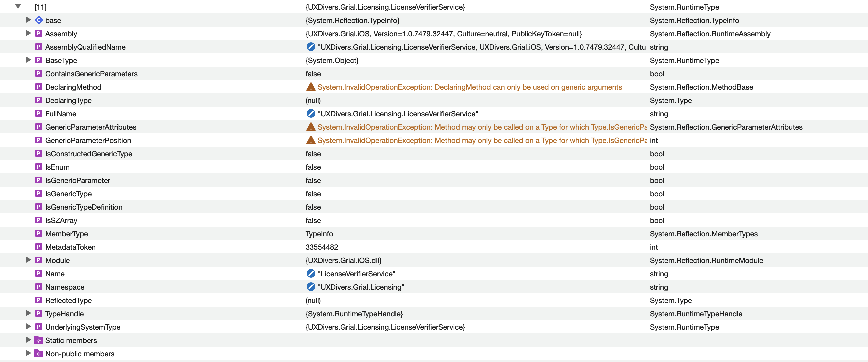Screen dimensions: 868x362
Task: Expand the TypeHandle property
Action: click(29, 313)
